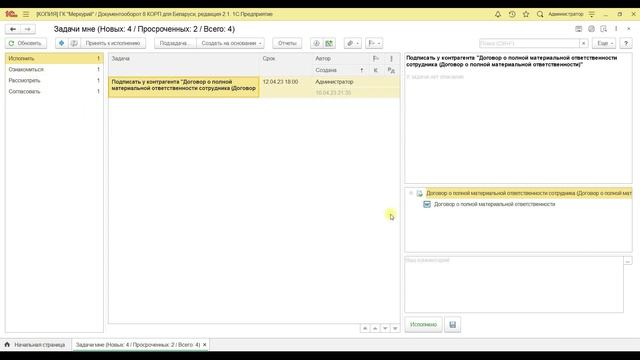
Task: Click into the comment input area
Action: pos(514,284)
